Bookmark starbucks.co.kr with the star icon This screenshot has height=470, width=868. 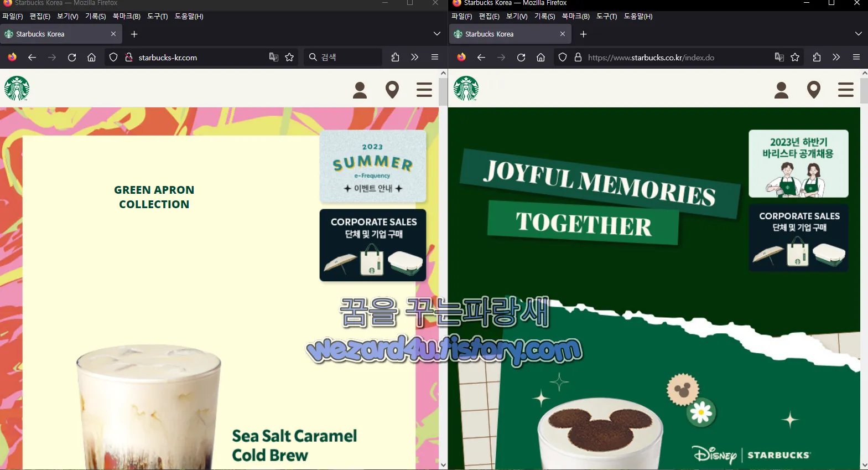(795, 57)
